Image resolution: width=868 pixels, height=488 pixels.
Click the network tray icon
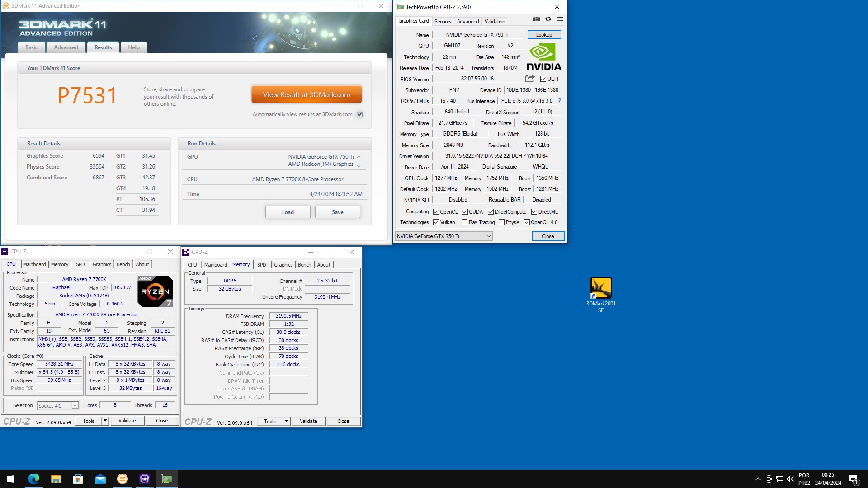pyautogui.click(x=779, y=479)
